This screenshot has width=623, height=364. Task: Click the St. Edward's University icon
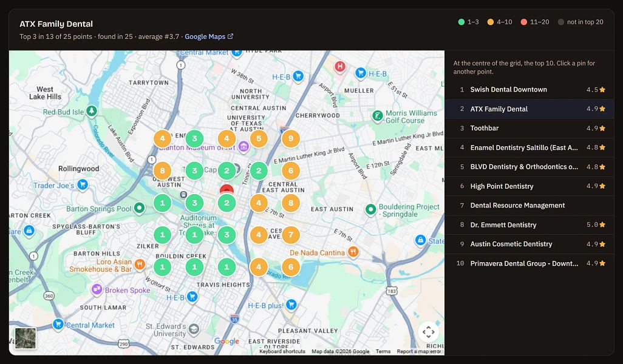click(194, 329)
